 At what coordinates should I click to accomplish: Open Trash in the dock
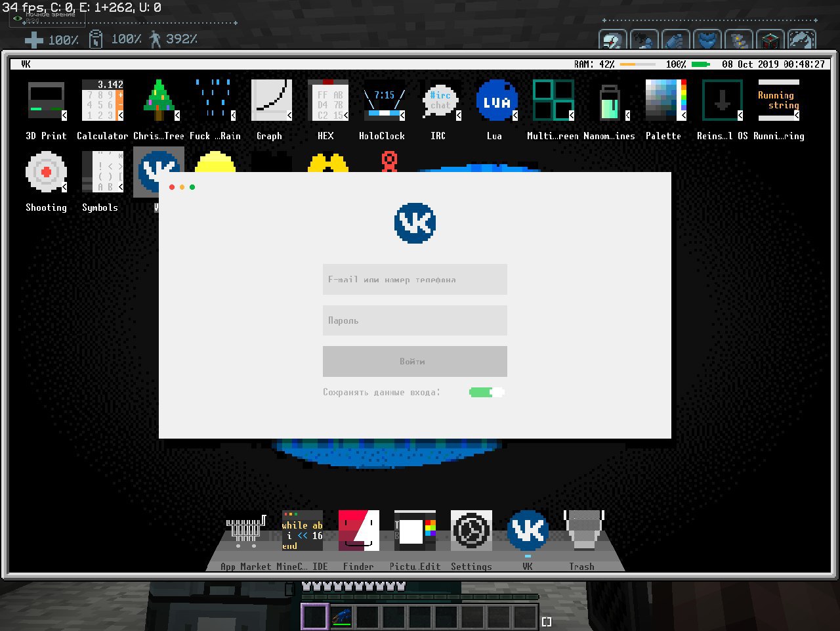[584, 531]
